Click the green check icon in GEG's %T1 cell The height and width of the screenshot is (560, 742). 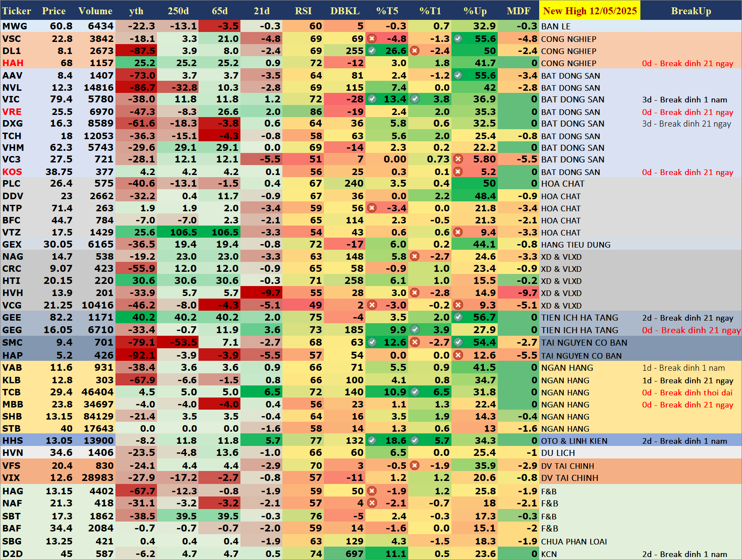(415, 330)
